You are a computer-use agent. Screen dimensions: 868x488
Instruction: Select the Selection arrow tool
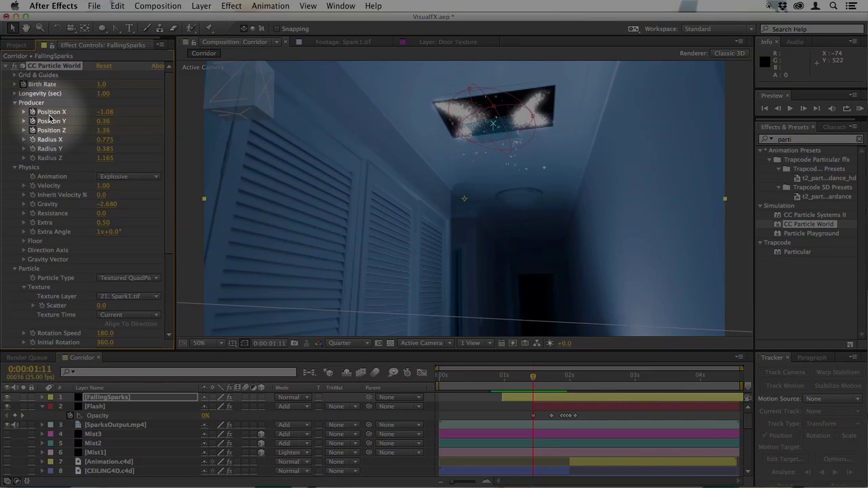point(12,28)
